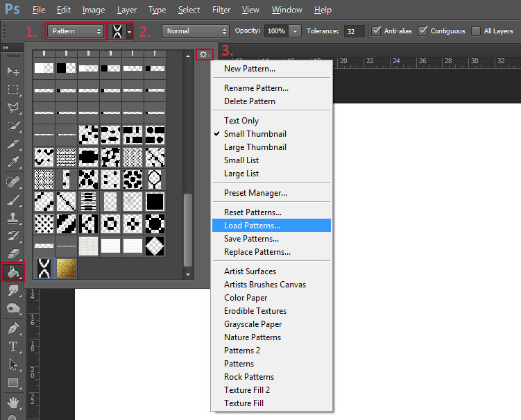This screenshot has width=521, height=420.
Task: Click Load Patterns in the menu
Action: (x=252, y=226)
